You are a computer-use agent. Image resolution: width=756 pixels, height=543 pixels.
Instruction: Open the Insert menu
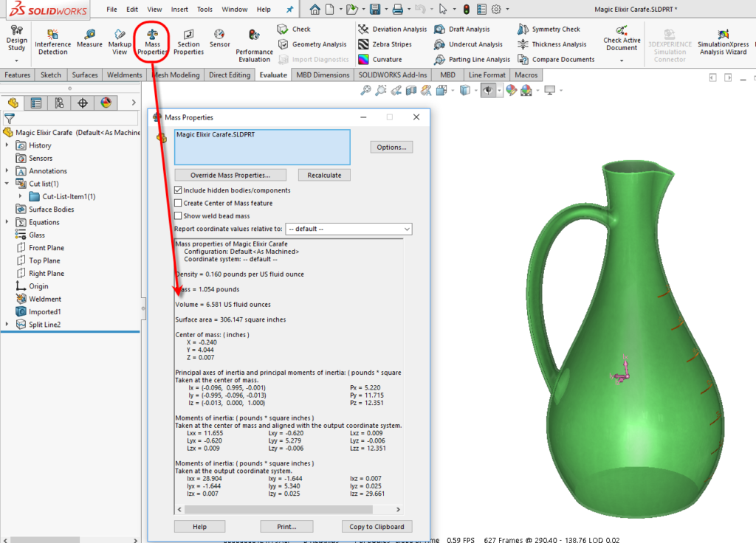[x=179, y=9]
